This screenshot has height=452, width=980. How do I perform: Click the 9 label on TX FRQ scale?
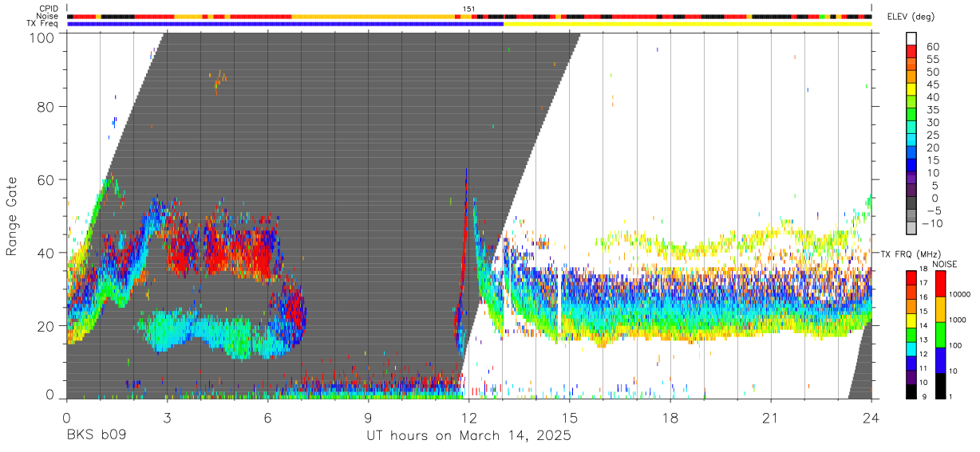point(924,396)
